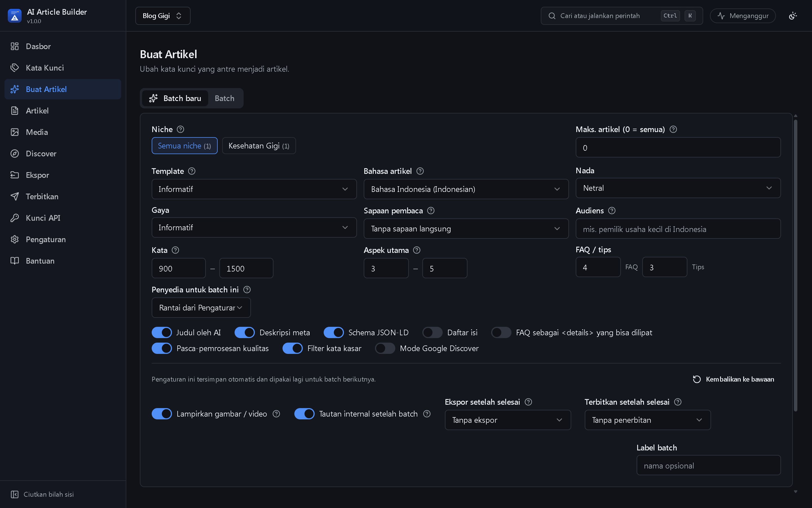Click the Audiens help icon
This screenshot has height=508, width=812.
click(612, 211)
